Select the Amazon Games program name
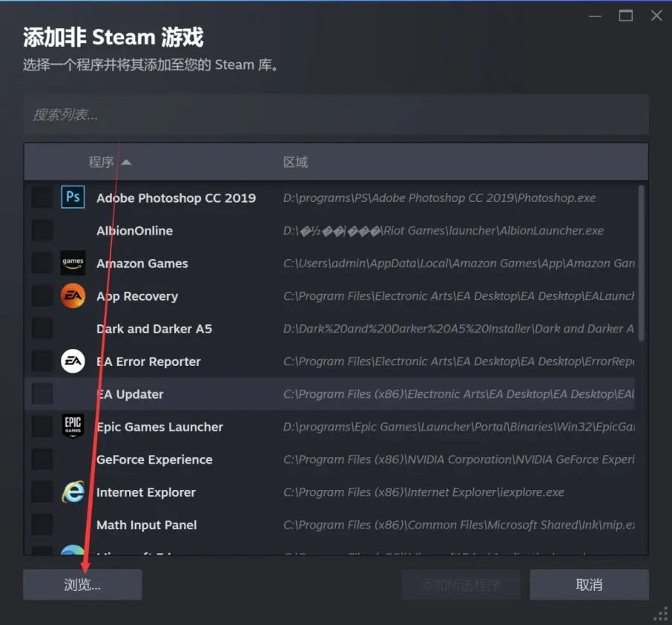This screenshot has width=672, height=625. pyautogui.click(x=142, y=264)
